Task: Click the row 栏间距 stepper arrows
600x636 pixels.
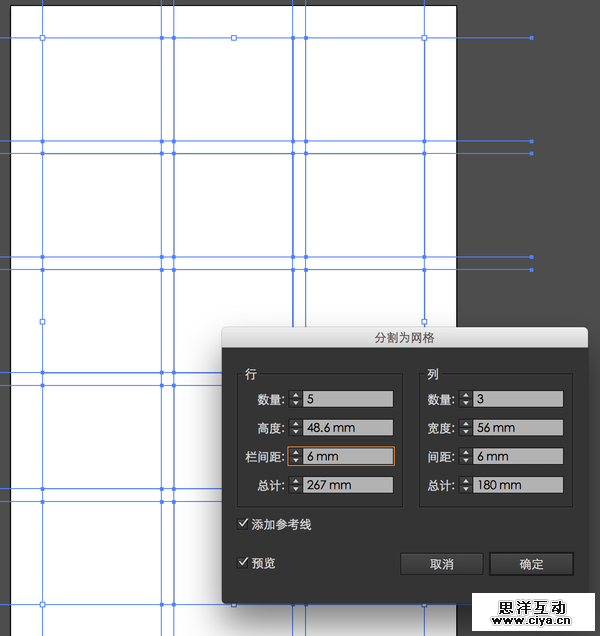Action: (x=295, y=457)
